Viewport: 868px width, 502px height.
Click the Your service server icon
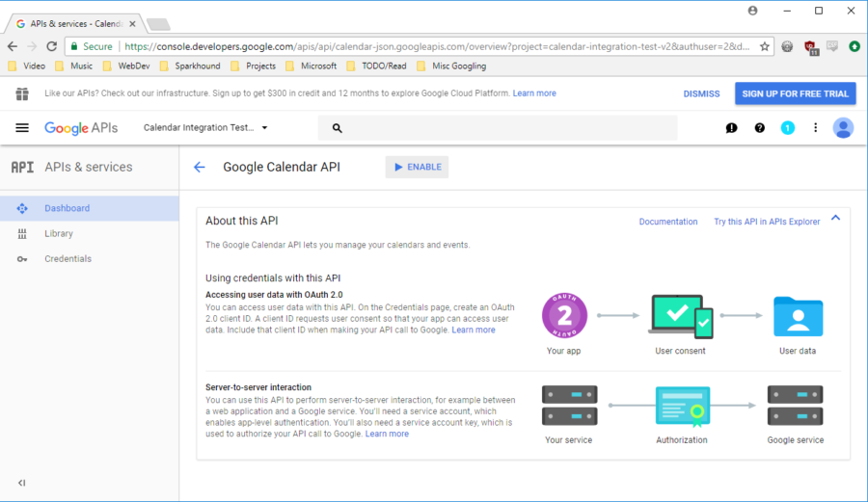pyautogui.click(x=569, y=406)
